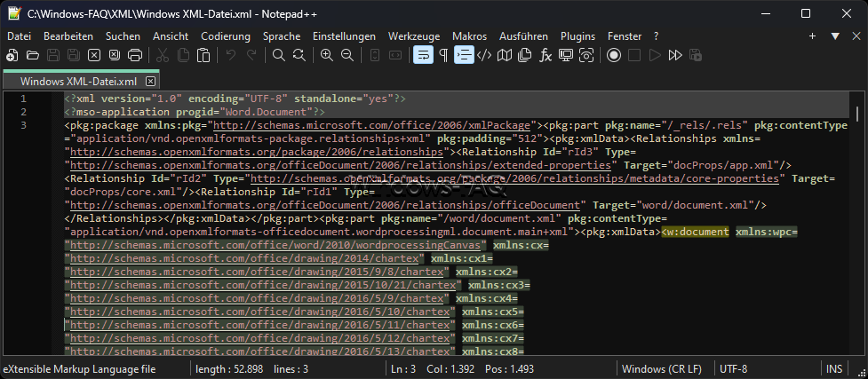The height and width of the screenshot is (379, 868).
Task: Open the Fenster menu
Action: [x=625, y=36]
